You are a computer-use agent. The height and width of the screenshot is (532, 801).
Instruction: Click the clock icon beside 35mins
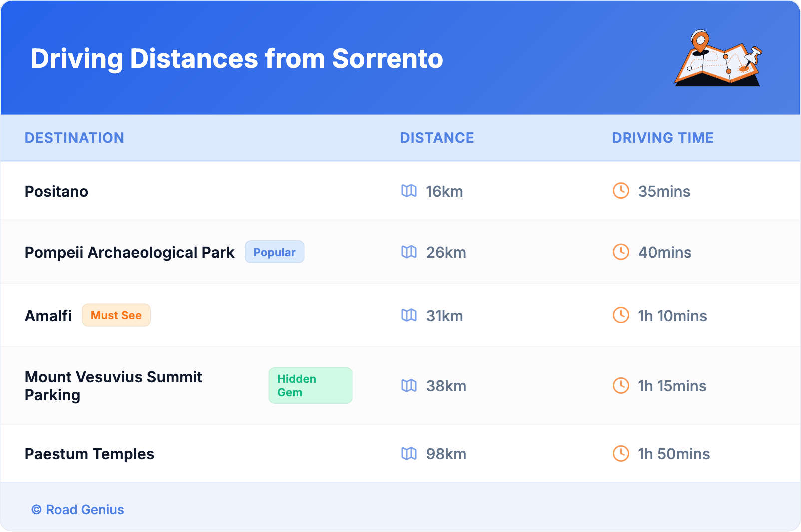[621, 191]
